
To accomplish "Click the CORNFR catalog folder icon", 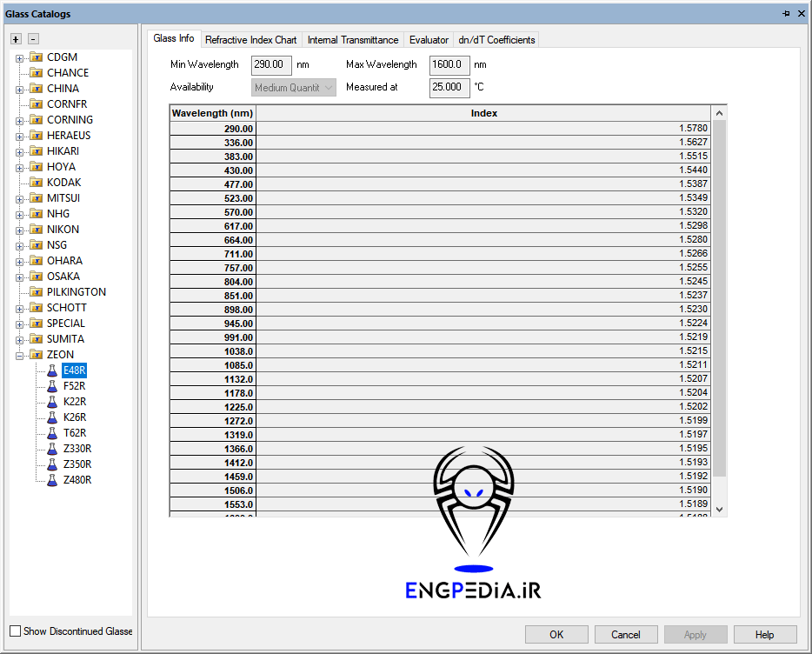I will (x=37, y=104).
